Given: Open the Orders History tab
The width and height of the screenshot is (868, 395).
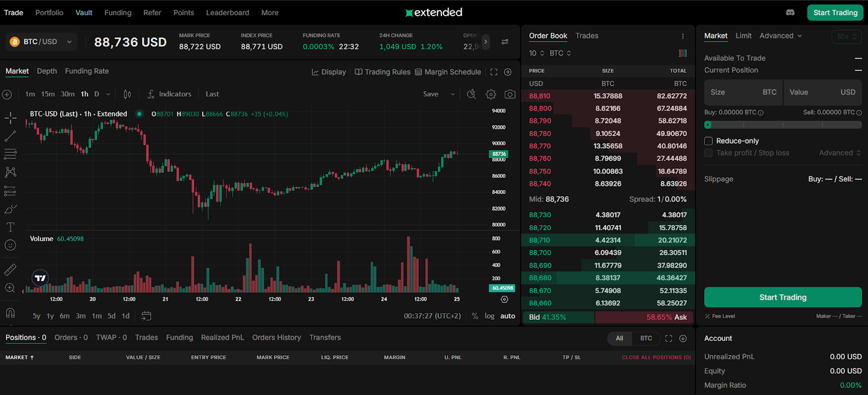Looking at the screenshot, I should pyautogui.click(x=276, y=338).
